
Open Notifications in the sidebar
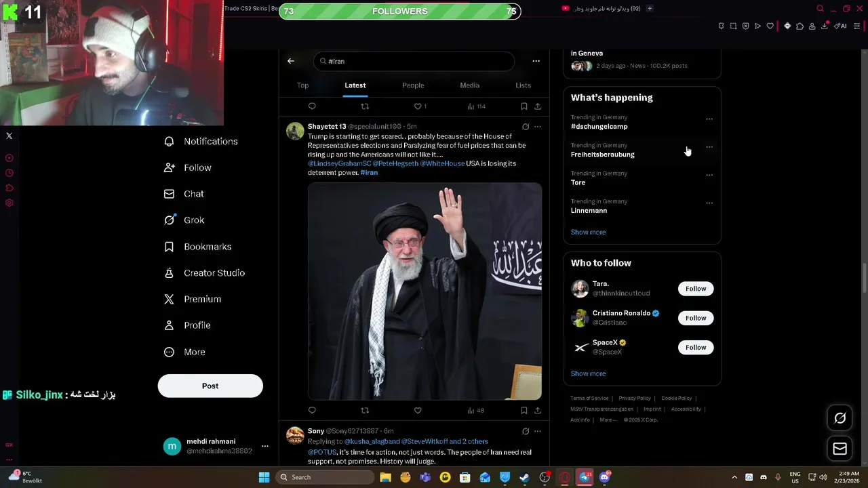click(201, 142)
